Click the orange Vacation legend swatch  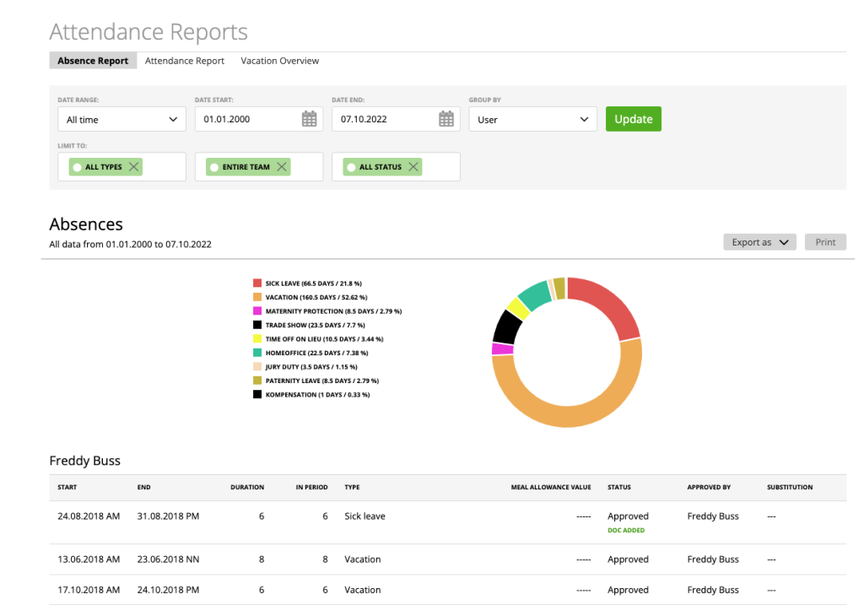click(257, 297)
